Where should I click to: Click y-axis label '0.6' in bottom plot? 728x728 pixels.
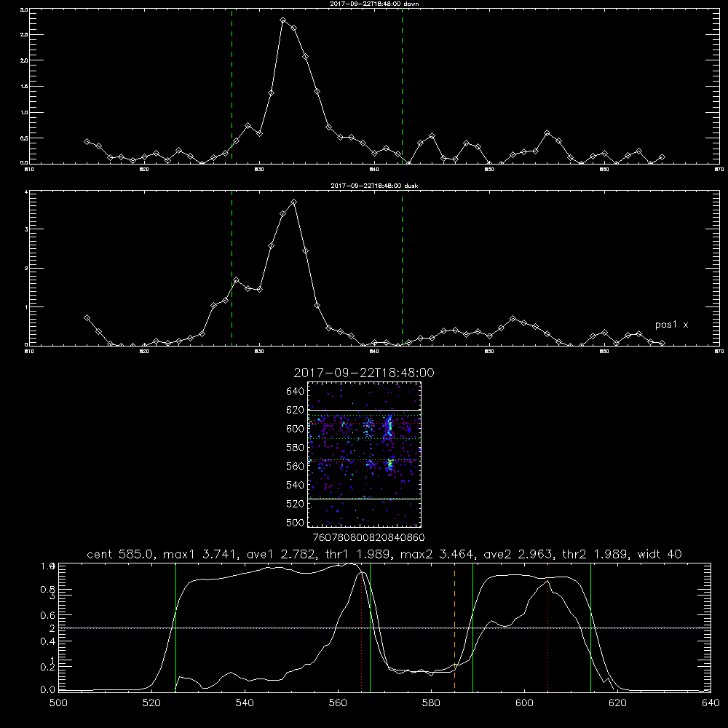[x=48, y=615]
